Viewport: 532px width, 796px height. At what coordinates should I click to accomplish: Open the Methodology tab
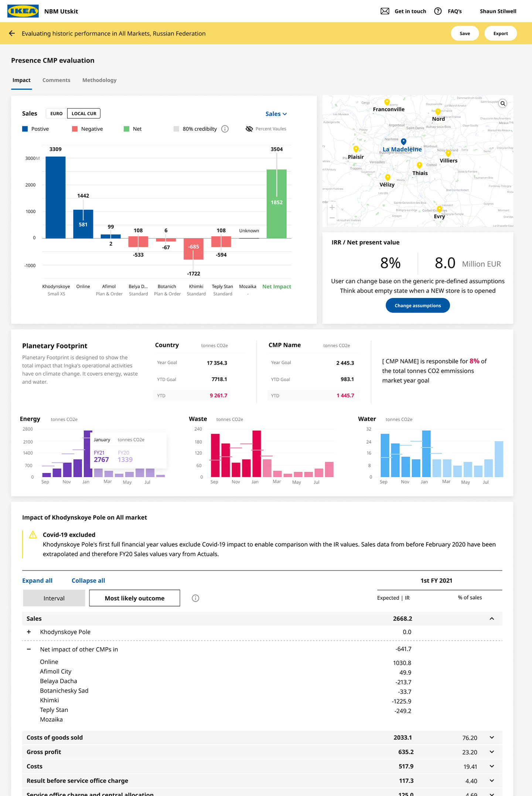click(x=99, y=80)
